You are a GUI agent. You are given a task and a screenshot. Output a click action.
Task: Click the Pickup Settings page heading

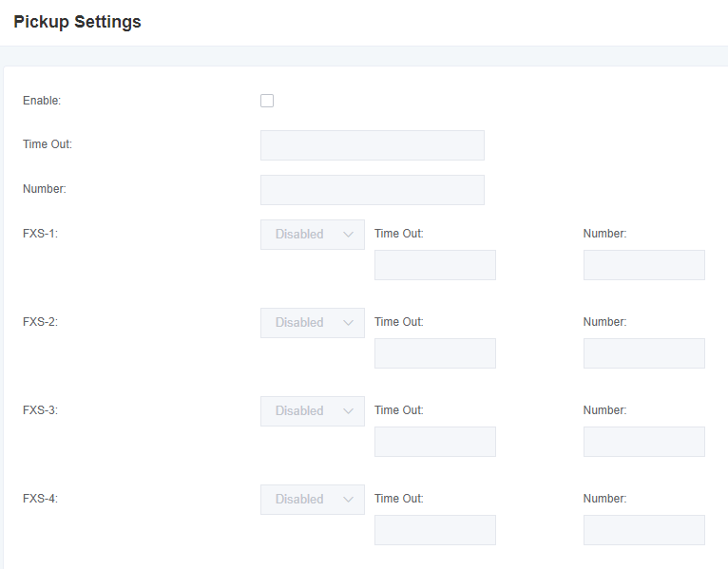78,22
